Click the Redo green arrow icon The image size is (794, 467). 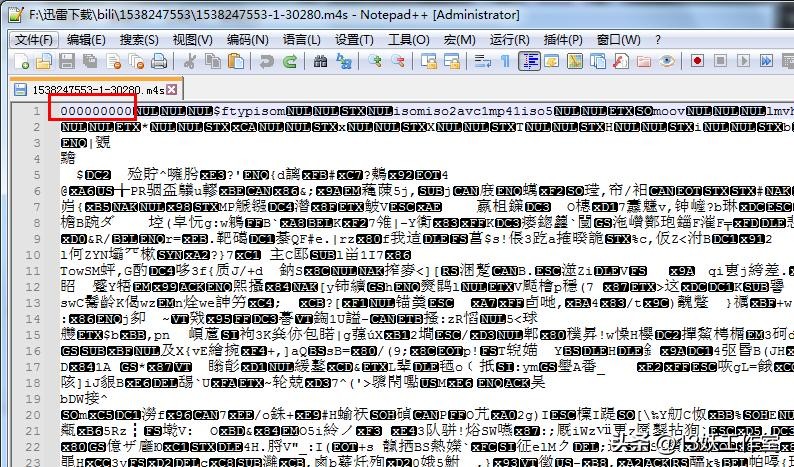pyautogui.click(x=284, y=62)
